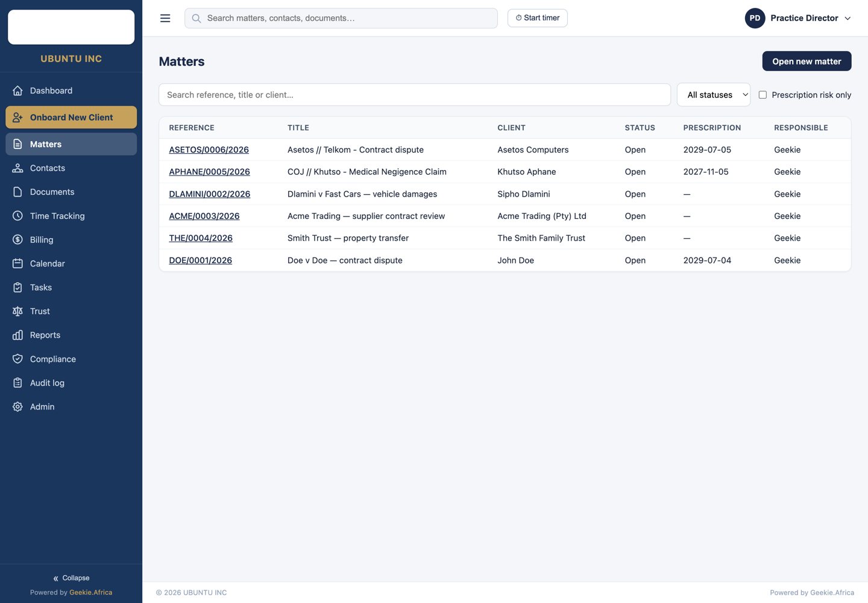Click the Billing dollar icon
The image size is (868, 603).
tap(17, 239)
